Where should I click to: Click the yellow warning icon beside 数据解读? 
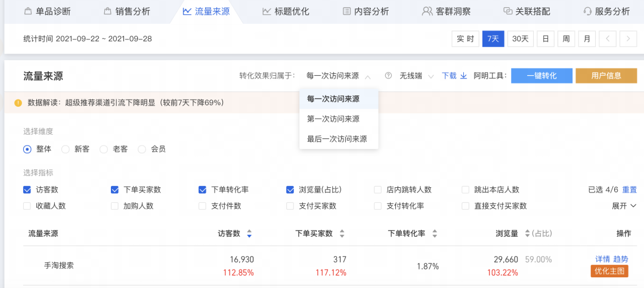[x=18, y=103]
